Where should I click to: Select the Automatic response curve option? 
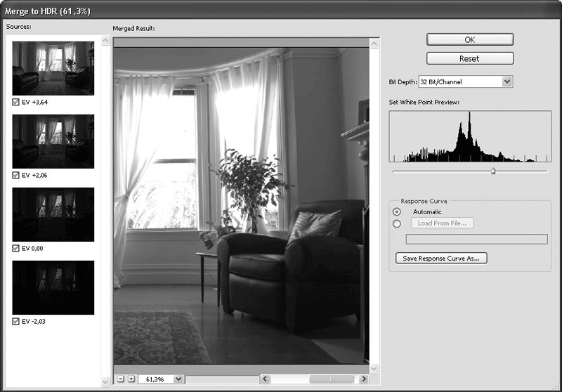click(x=397, y=211)
